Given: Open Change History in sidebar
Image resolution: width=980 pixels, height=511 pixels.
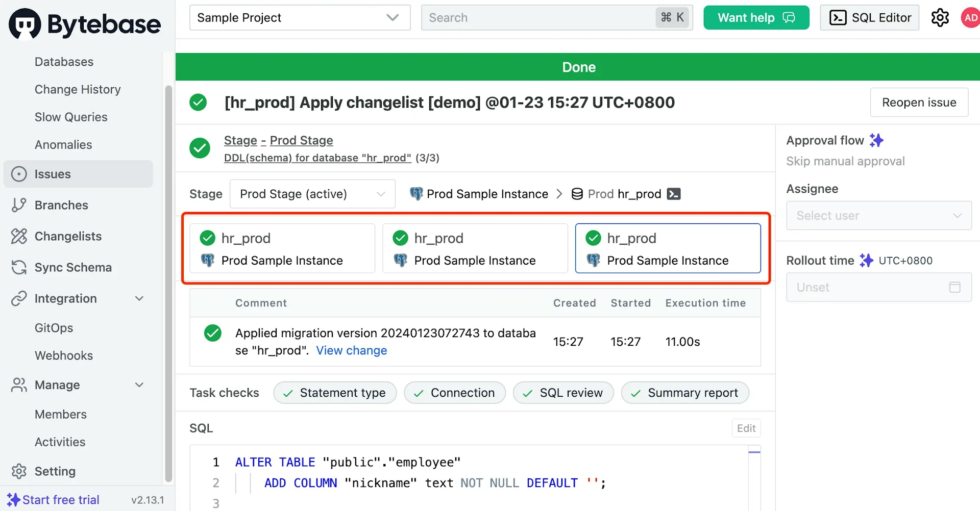Looking at the screenshot, I should click(78, 89).
